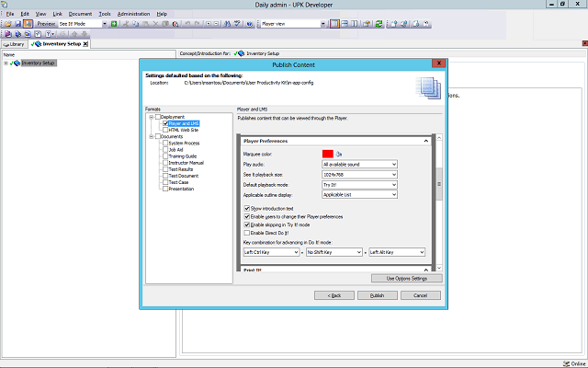
Task: Open the No Shift Key dropdown
Action: 334,252
